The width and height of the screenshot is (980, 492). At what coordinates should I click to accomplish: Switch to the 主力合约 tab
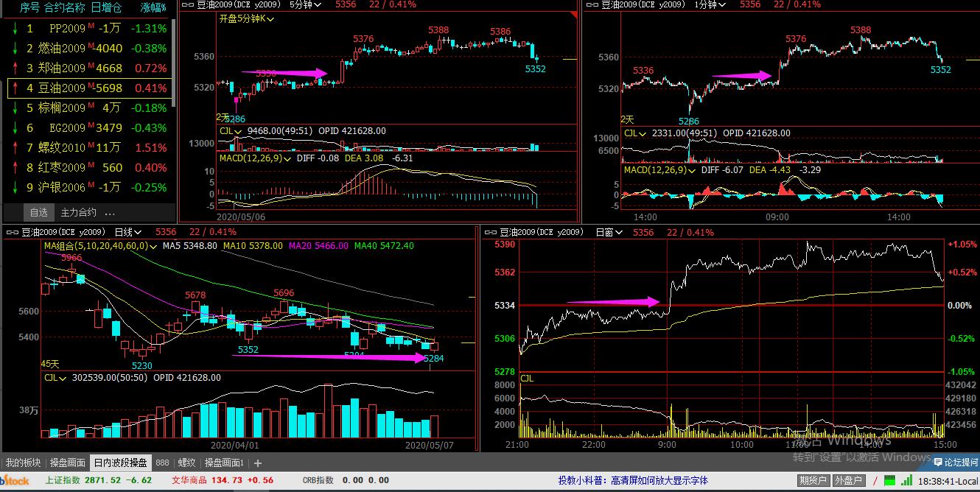click(x=78, y=212)
